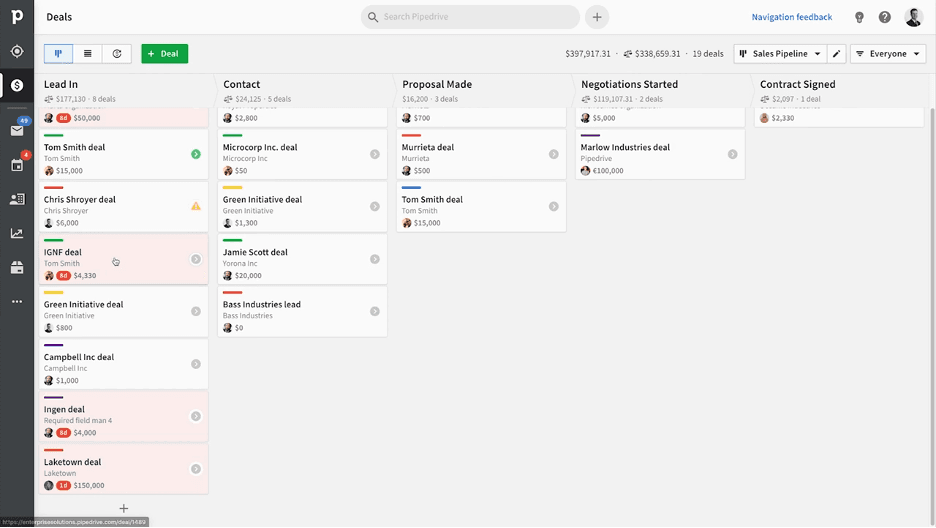The width and height of the screenshot is (936, 528).
Task: Click the Leads target icon in sidebar
Action: (x=17, y=51)
